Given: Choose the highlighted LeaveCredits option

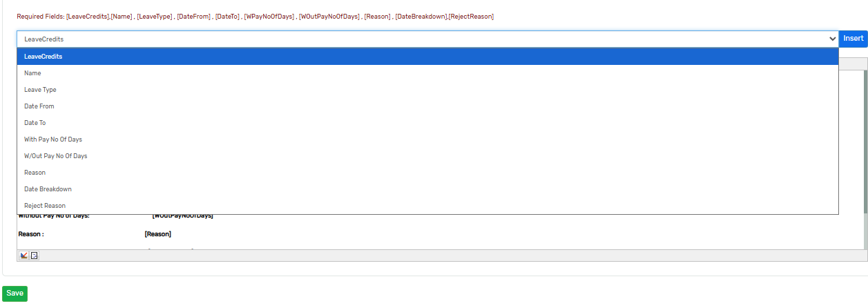Looking at the screenshot, I should (427, 57).
